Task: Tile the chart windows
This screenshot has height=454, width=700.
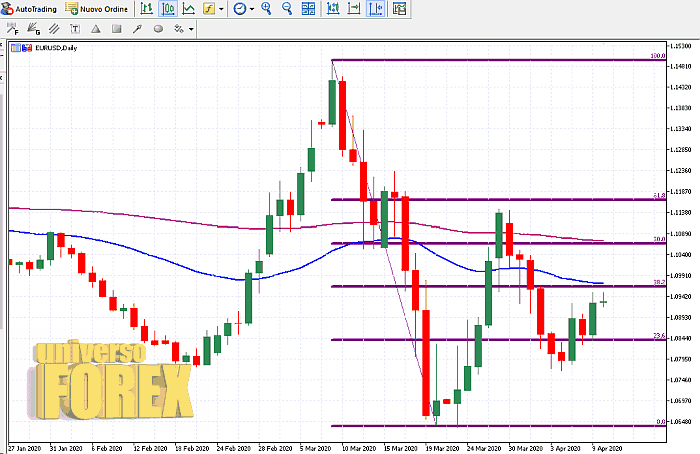Action: pyautogui.click(x=309, y=8)
